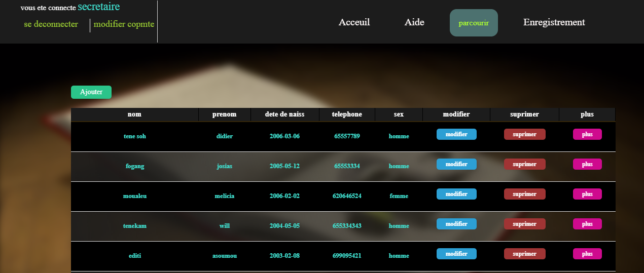Screen dimensions: 644x273
Task: Delete the editi asoumou row
Action: click(524, 254)
